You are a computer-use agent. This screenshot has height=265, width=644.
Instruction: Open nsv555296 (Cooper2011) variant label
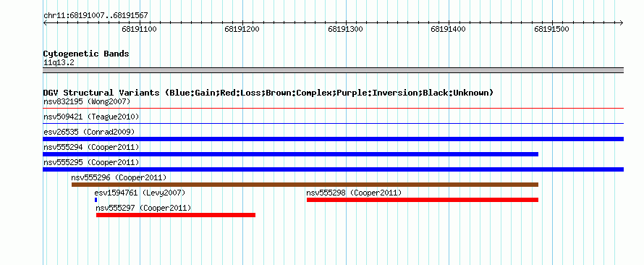coord(119,177)
